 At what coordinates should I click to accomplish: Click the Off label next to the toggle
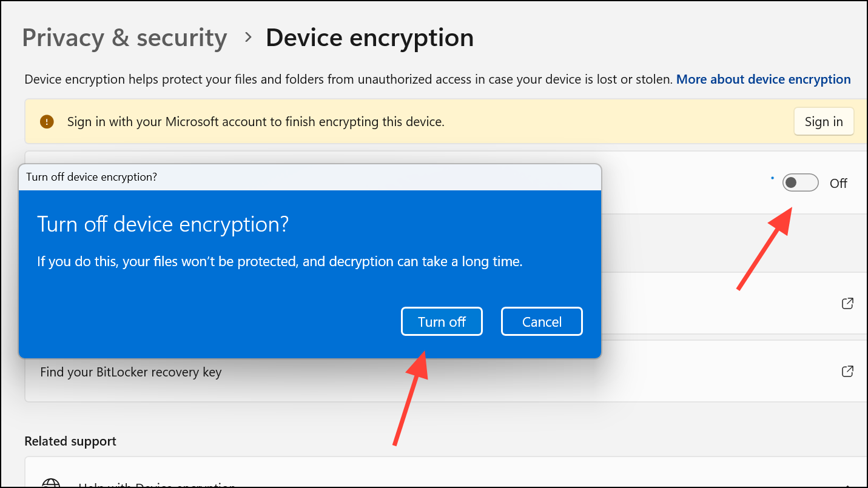point(838,183)
